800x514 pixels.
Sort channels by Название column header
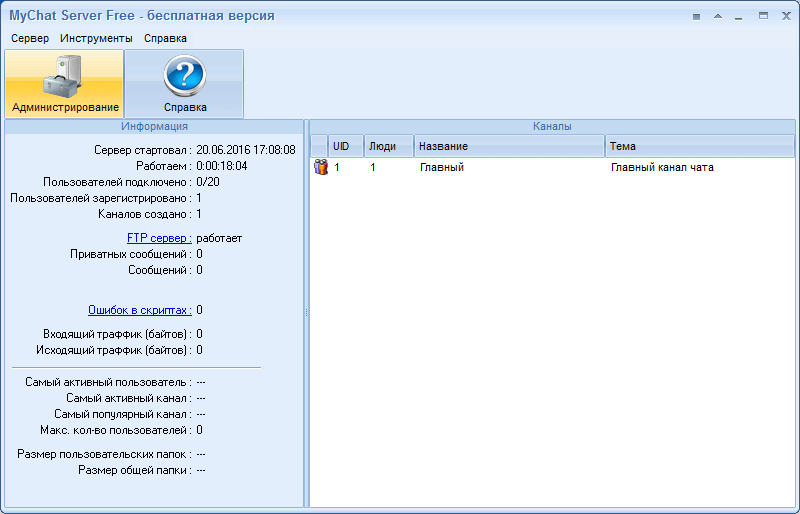tap(509, 146)
